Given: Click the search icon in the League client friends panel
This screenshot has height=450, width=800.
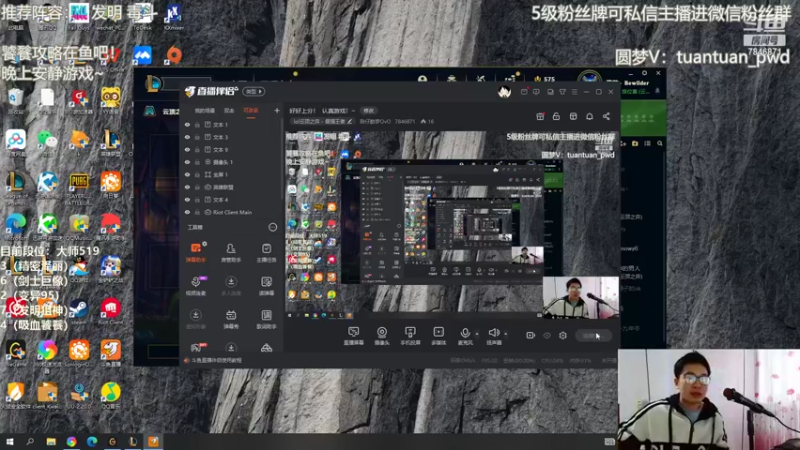Looking at the screenshot, I should coord(660,143).
